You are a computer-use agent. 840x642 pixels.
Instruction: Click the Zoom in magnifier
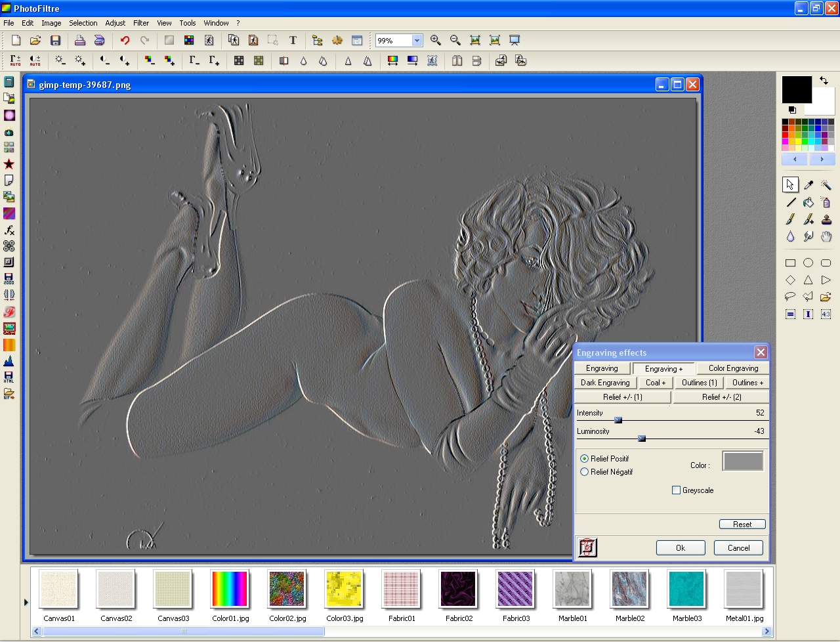(435, 41)
